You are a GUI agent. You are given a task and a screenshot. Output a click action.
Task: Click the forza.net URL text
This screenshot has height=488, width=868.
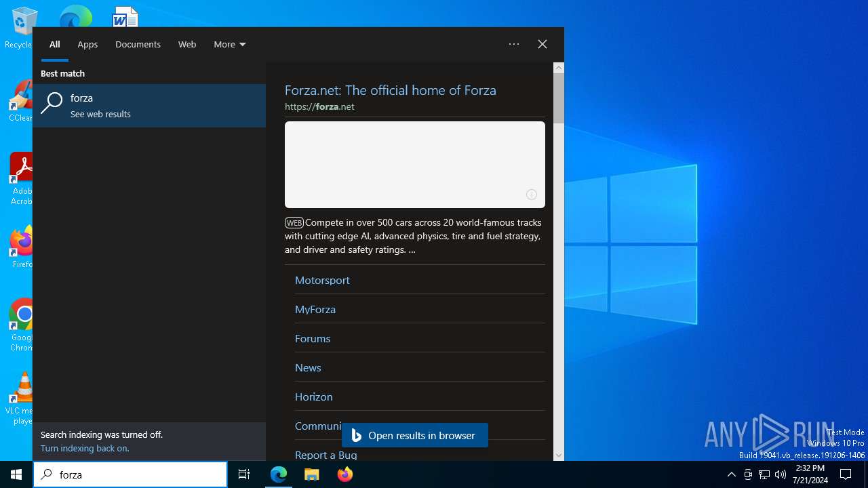(x=319, y=106)
